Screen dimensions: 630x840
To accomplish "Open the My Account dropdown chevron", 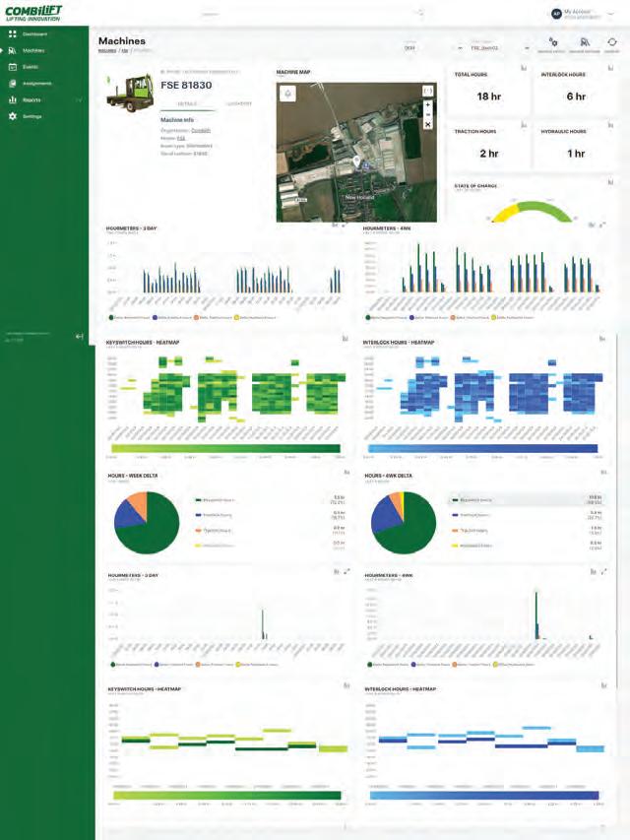I will [x=610, y=14].
